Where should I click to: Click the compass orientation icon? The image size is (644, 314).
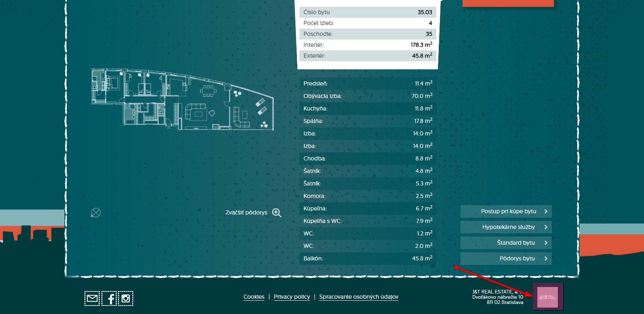tap(96, 212)
